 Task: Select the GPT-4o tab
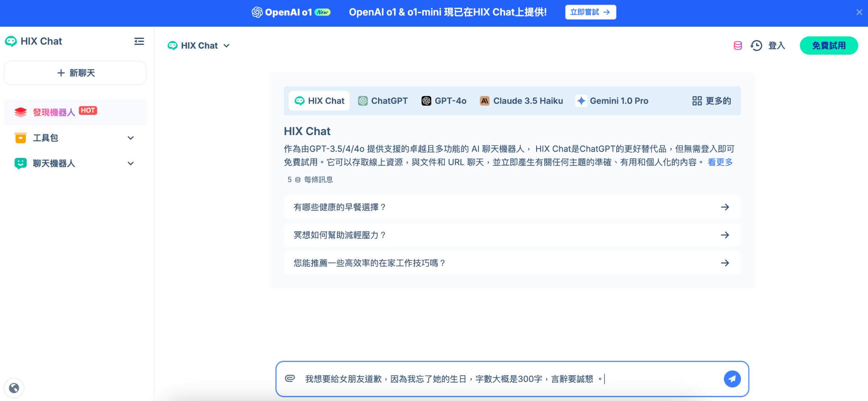[444, 101]
